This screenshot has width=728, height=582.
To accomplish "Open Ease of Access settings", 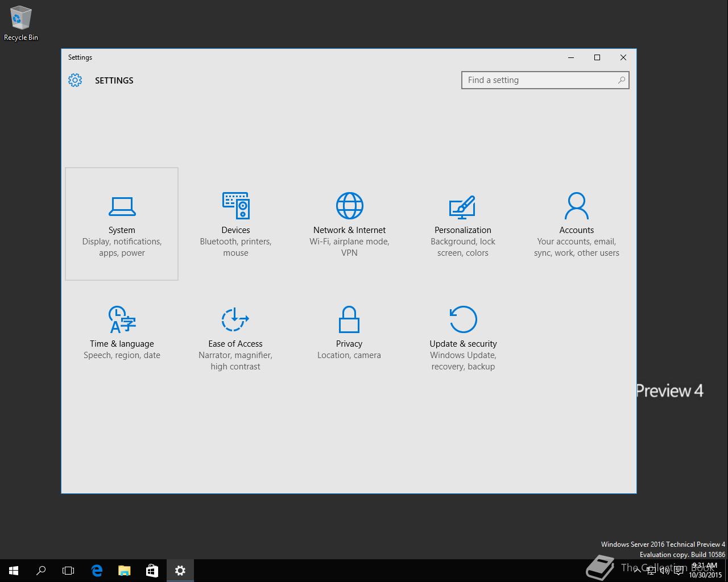I will pyautogui.click(x=235, y=338).
